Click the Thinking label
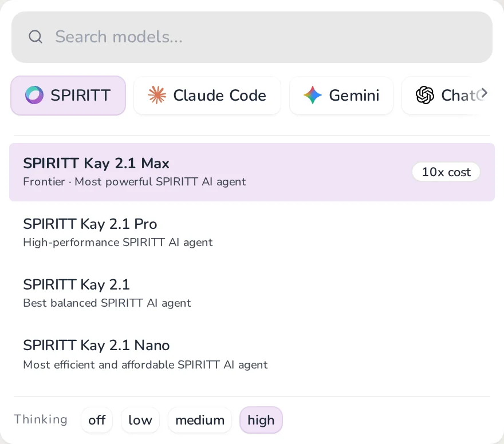 41,419
